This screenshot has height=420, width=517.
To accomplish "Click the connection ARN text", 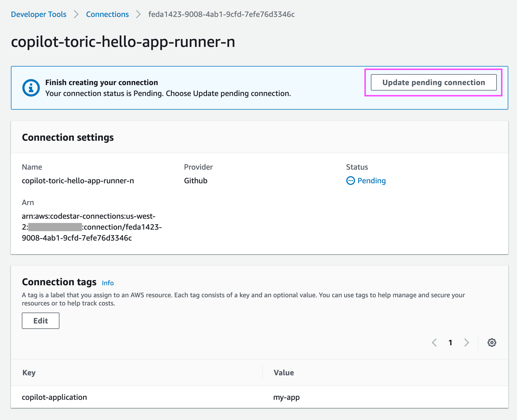I will 92,227.
